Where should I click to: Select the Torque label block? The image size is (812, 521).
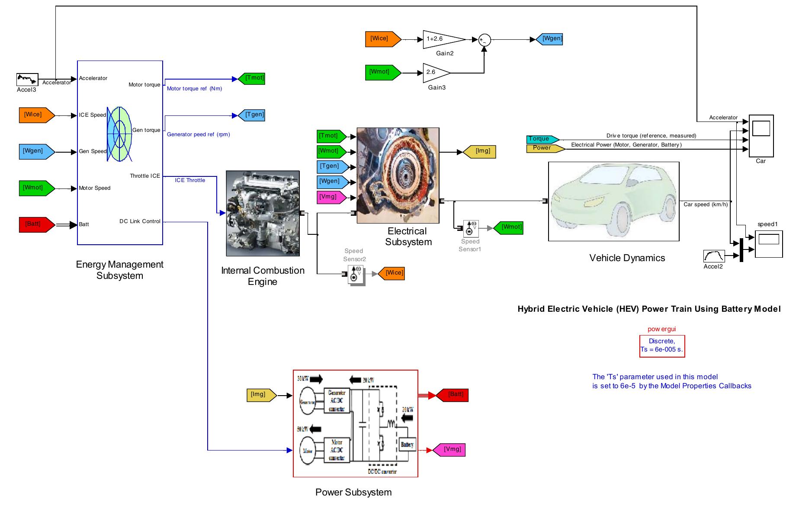[x=542, y=138]
